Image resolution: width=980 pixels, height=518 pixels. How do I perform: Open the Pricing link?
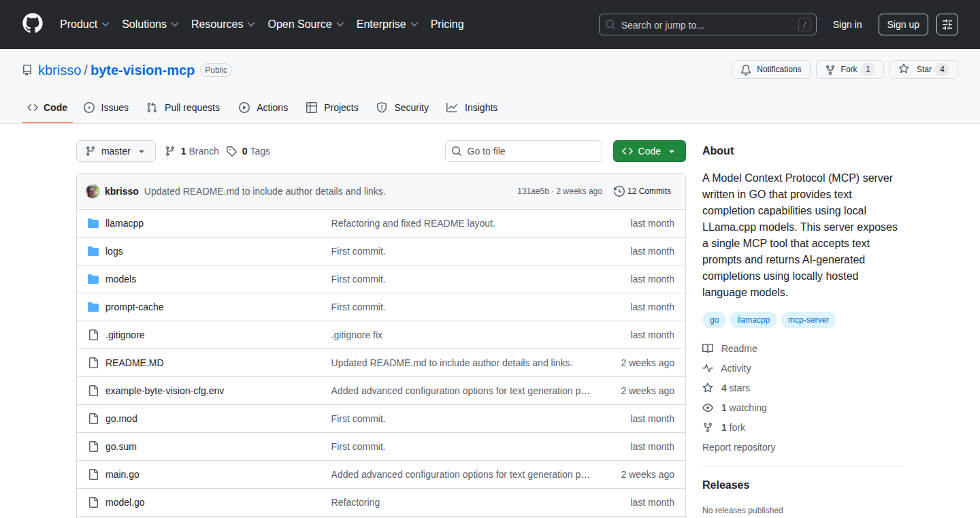coord(447,24)
